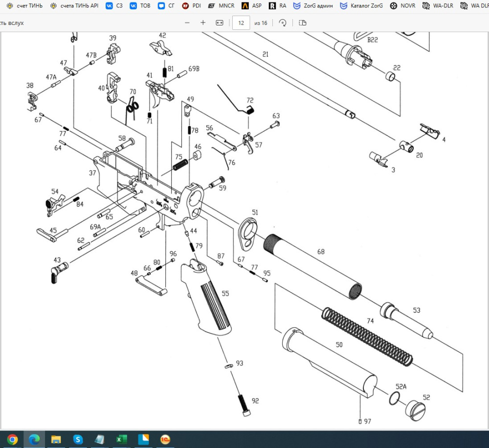
Task: Open the WA-DLR bookmark
Action: (x=438, y=5)
